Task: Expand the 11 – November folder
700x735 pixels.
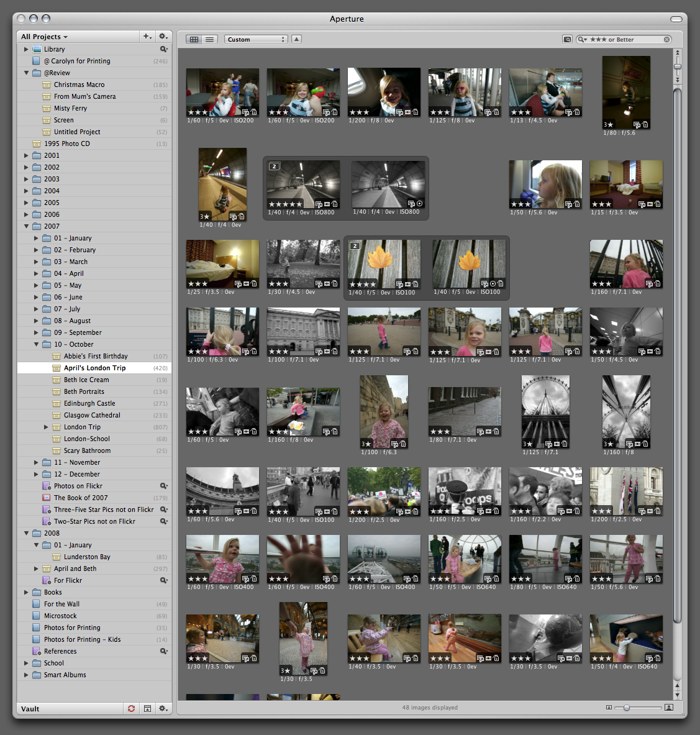Action: [36, 462]
